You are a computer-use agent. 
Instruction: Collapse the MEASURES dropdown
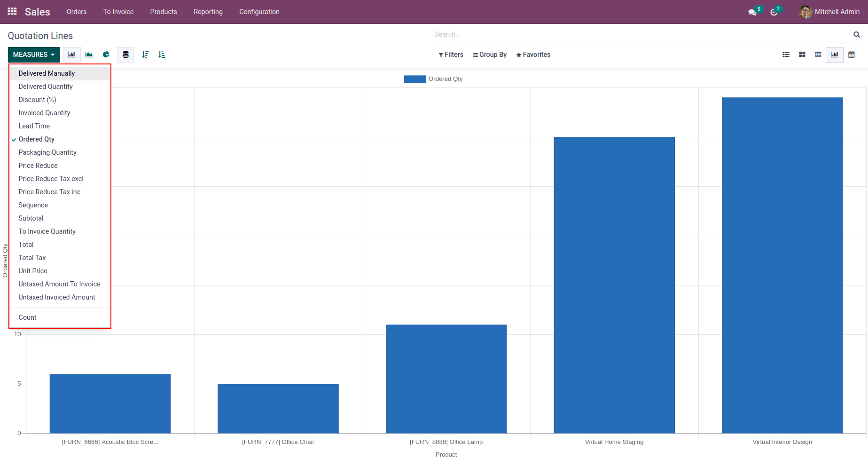(x=34, y=55)
